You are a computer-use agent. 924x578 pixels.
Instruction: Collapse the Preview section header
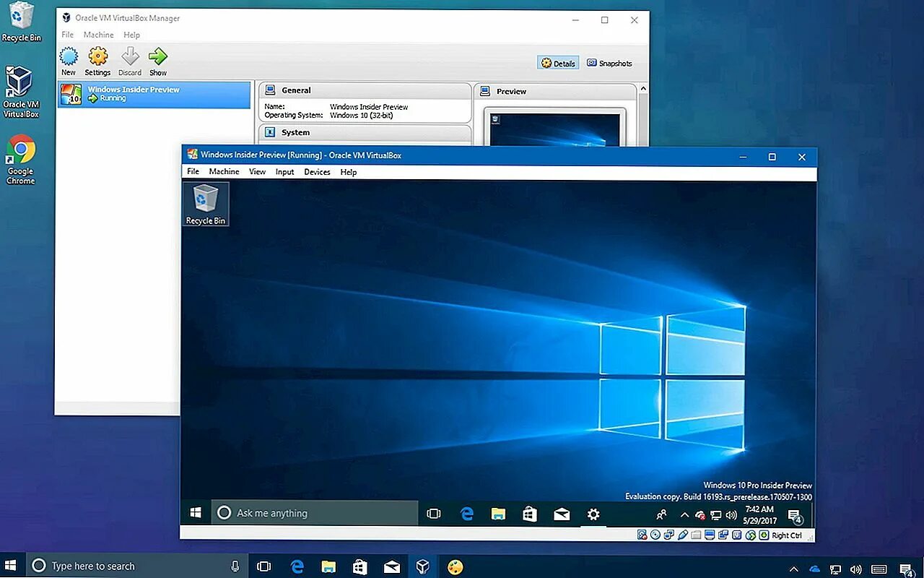tap(555, 91)
